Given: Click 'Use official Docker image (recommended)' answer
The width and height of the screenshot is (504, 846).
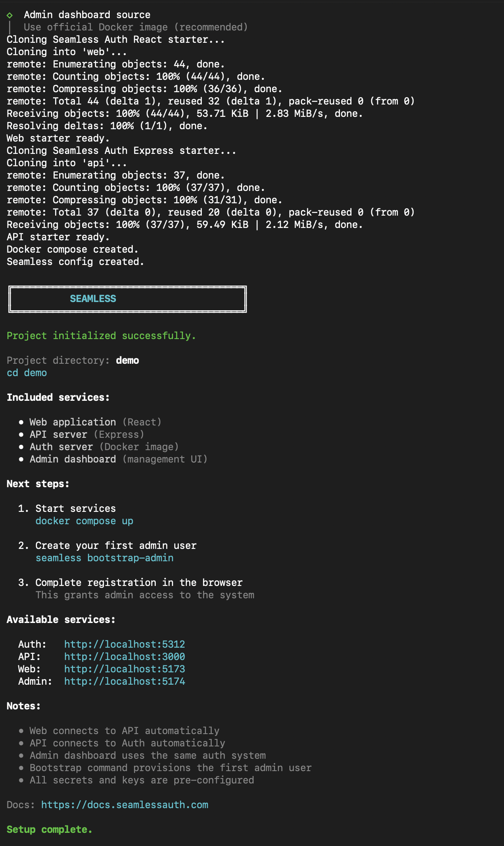Looking at the screenshot, I should [136, 27].
